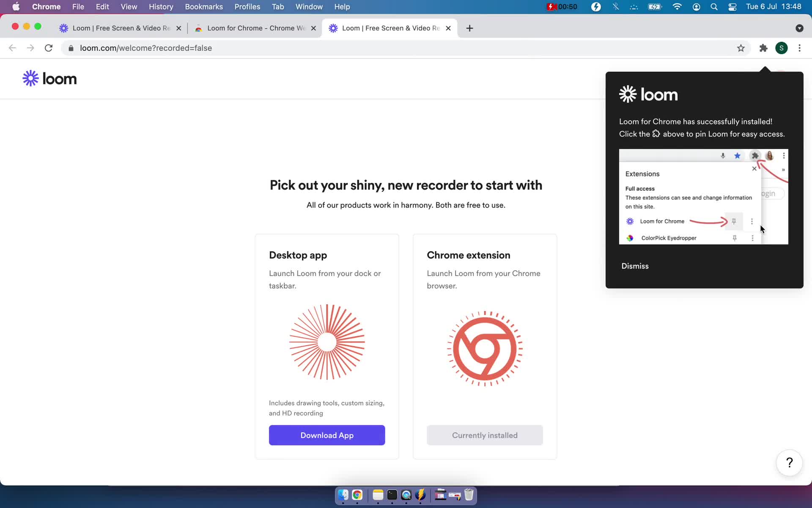This screenshot has width=812, height=508.
Task: Click the extensions puzzle piece icon
Action: coord(763,48)
